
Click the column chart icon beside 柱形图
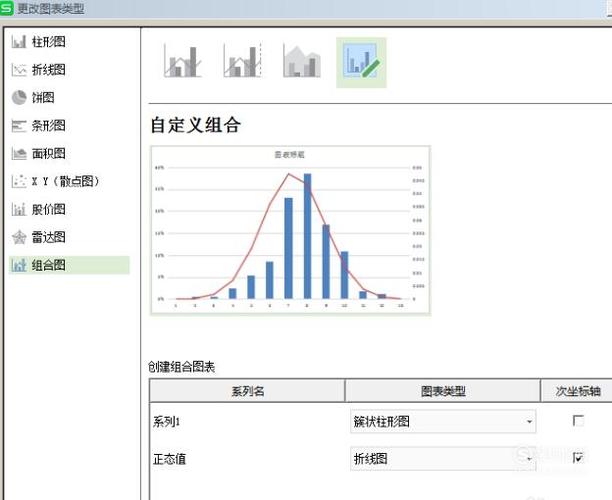pyautogui.click(x=19, y=41)
